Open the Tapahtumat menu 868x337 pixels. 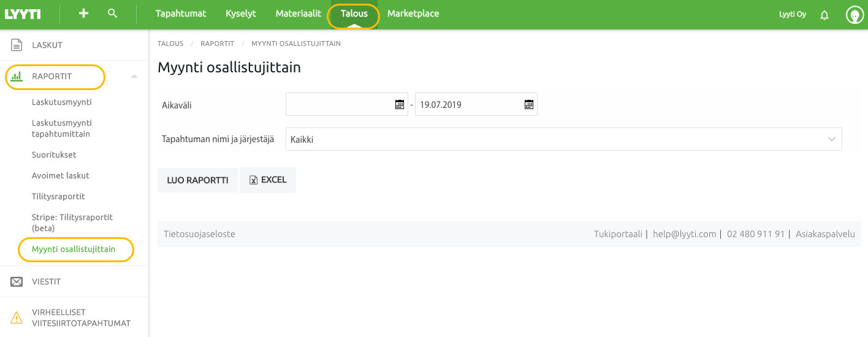181,13
